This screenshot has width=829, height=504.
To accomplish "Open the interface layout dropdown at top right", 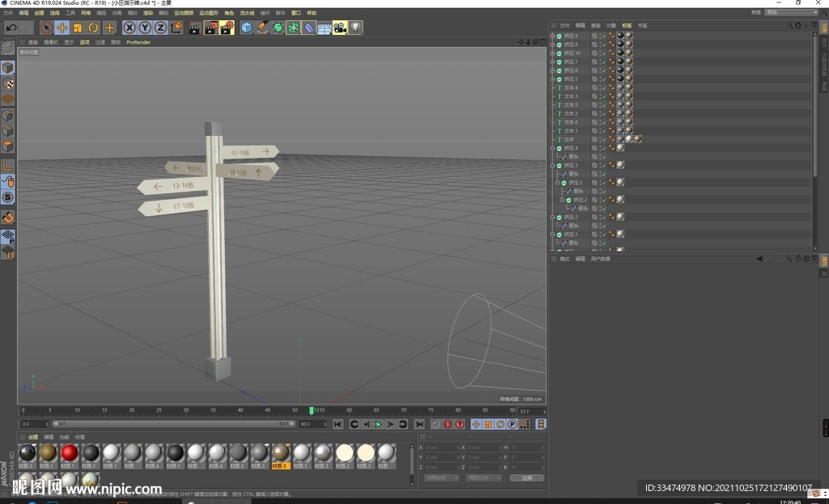I will pyautogui.click(x=791, y=12).
